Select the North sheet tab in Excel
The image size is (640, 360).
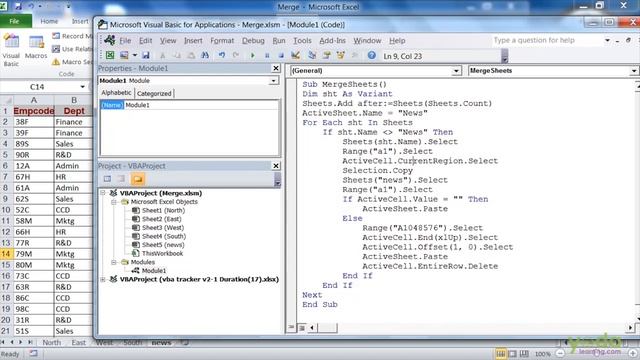(52, 342)
